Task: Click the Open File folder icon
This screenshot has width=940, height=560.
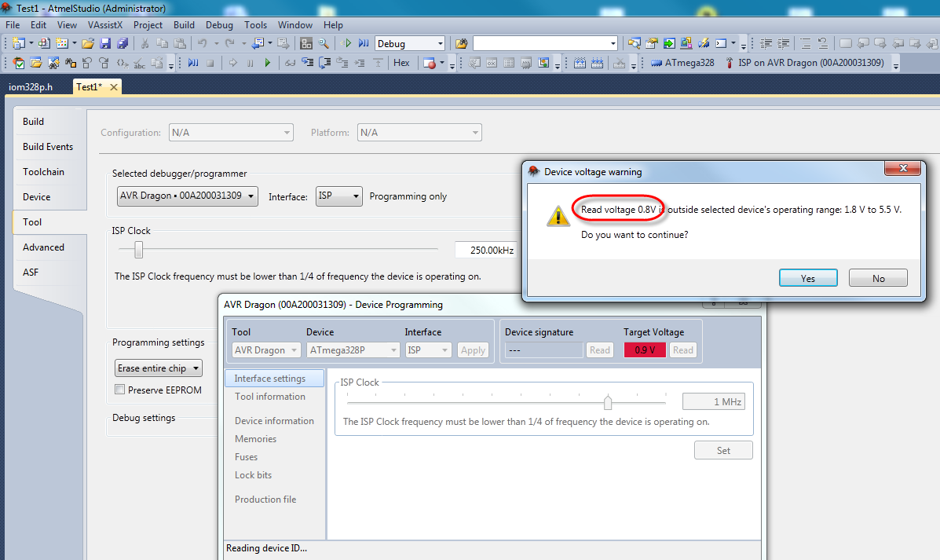Action: point(87,43)
